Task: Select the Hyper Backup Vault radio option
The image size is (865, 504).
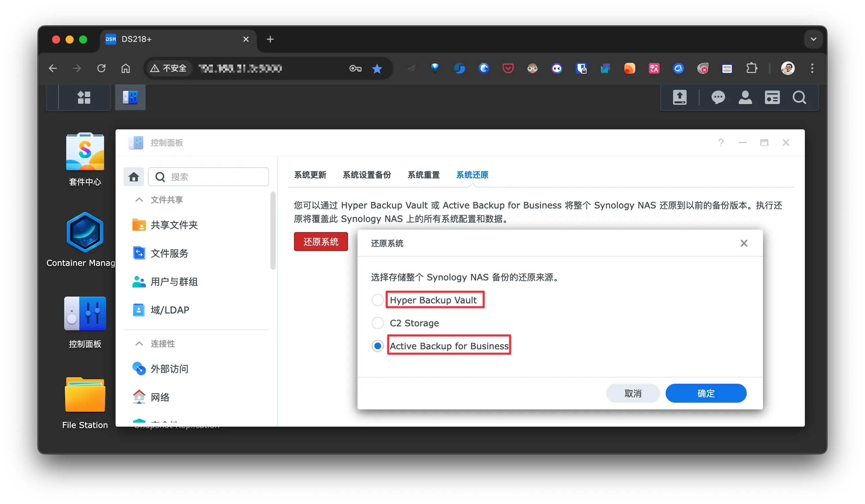Action: (x=377, y=300)
